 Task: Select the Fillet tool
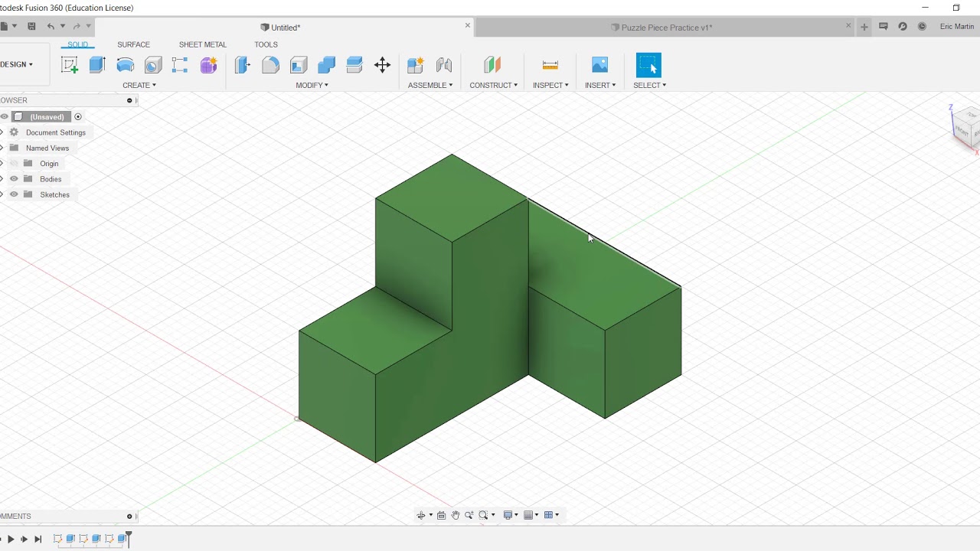click(270, 65)
